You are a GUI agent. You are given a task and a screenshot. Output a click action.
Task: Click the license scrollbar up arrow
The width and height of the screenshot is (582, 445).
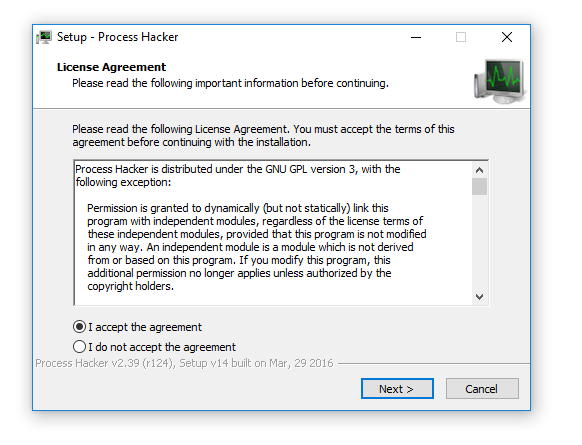point(480,170)
